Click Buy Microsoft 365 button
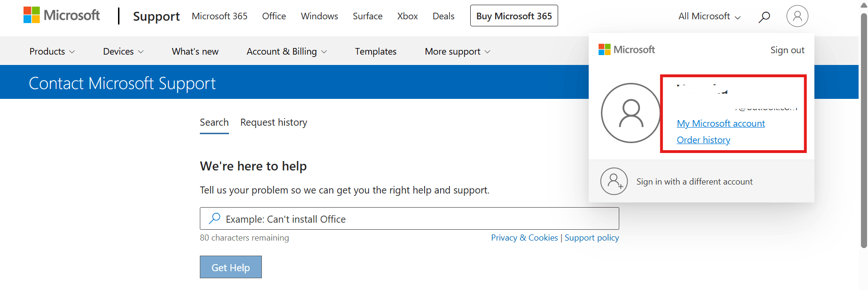 click(x=514, y=16)
